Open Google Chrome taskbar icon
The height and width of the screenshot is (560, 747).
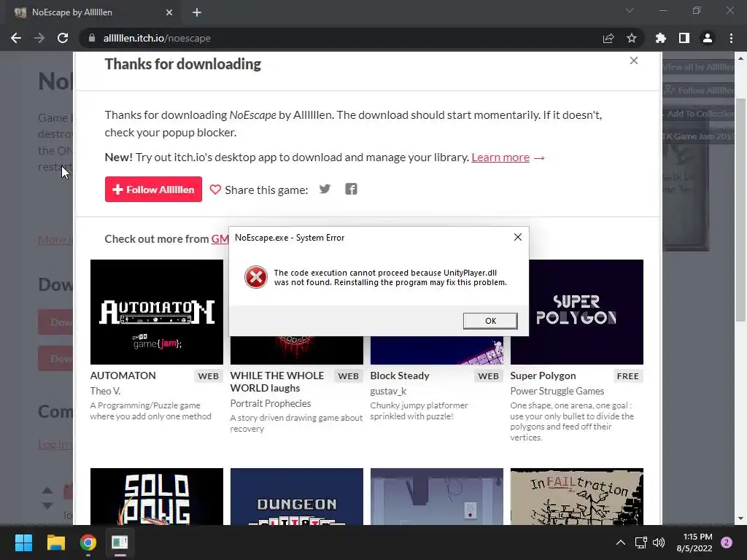tap(88, 542)
